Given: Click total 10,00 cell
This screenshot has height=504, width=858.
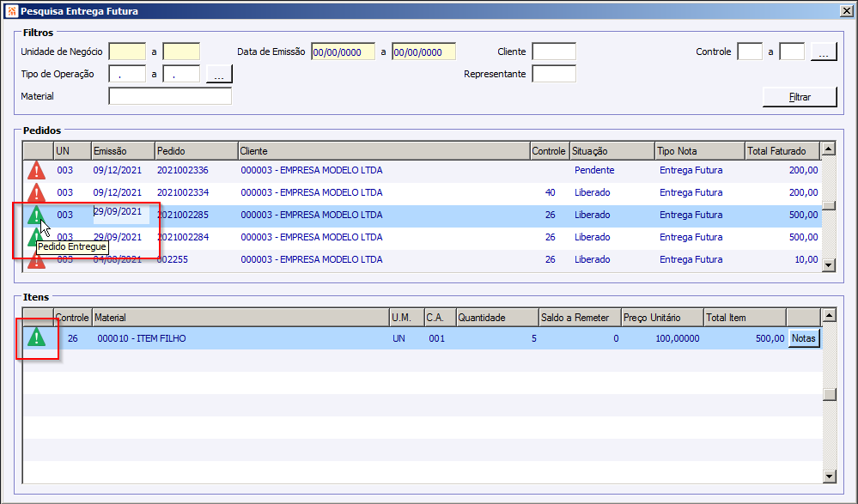Looking at the screenshot, I should [x=806, y=260].
